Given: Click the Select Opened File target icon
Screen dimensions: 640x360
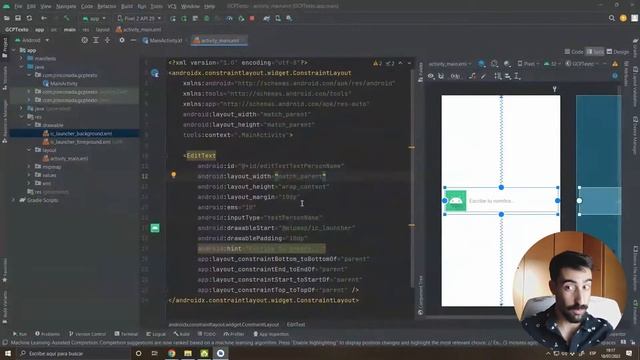Looking at the screenshot, I should [x=84, y=40].
